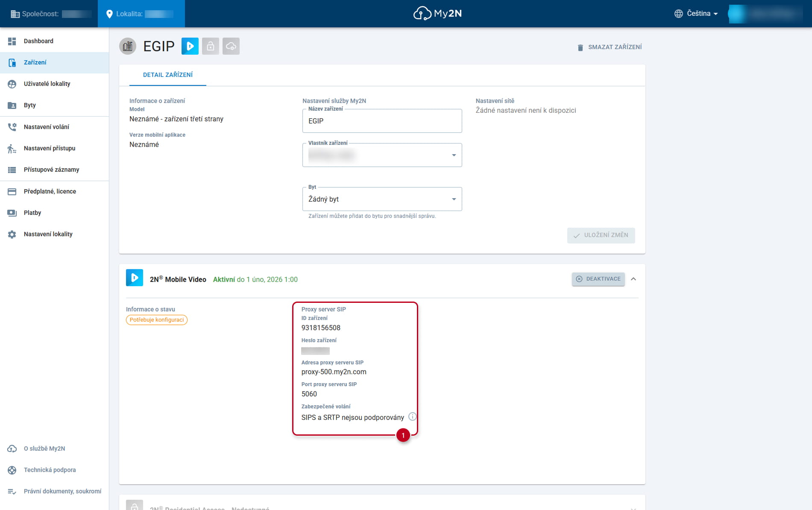
Task: Open Technická podpora link
Action: pyautogui.click(x=54, y=470)
